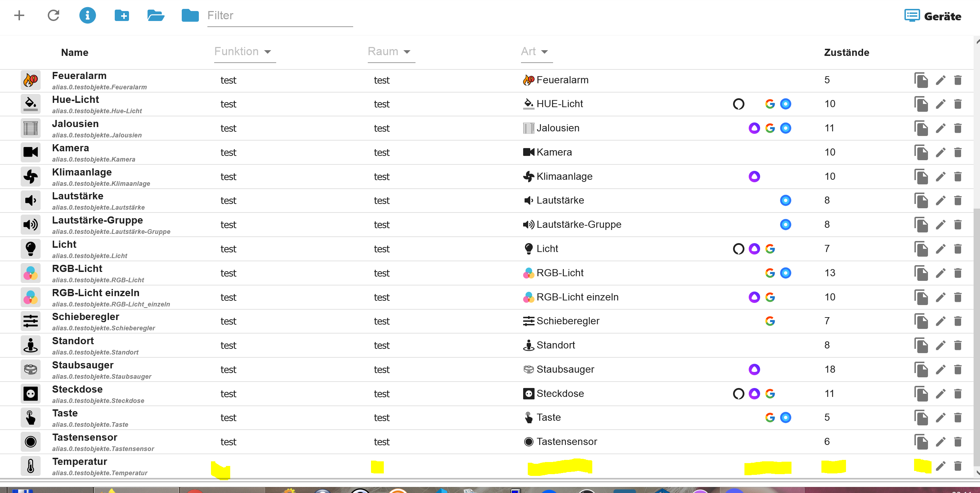Click the Alexa icon on the Klimaanlage row
Screen dimensions: 980x493
(x=754, y=176)
